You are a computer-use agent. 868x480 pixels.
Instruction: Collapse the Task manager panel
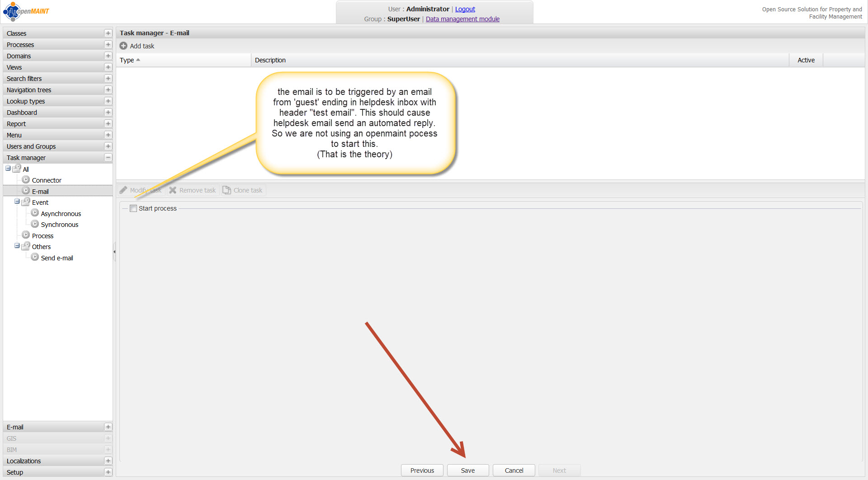pyautogui.click(x=108, y=158)
